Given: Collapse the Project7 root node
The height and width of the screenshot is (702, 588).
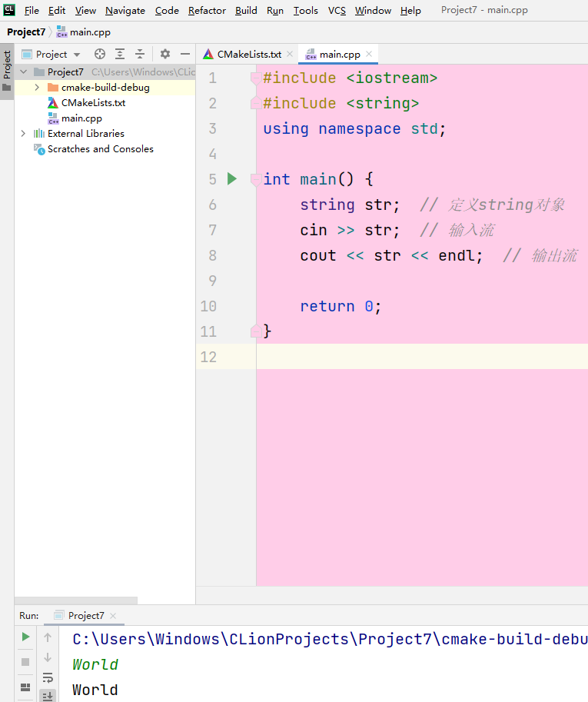Looking at the screenshot, I should (24, 72).
